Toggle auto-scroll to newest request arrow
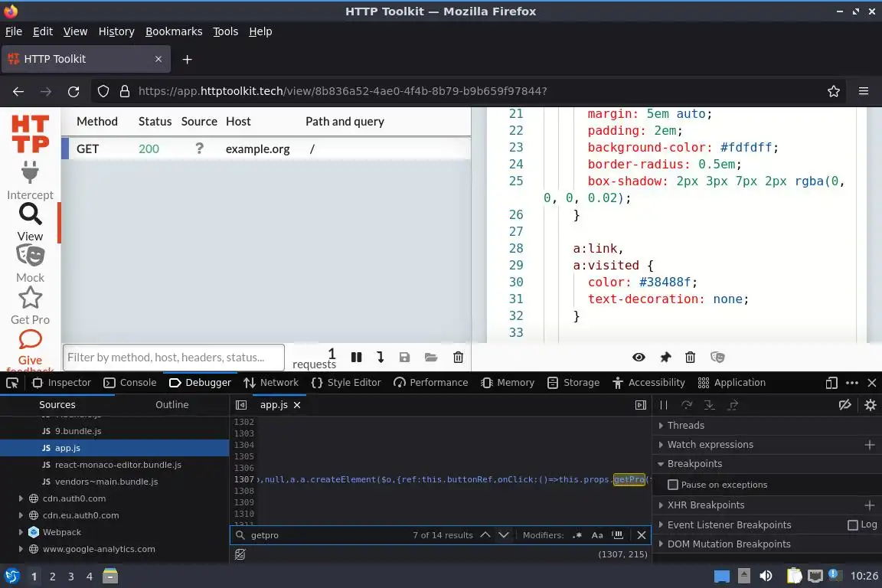Image resolution: width=882 pixels, height=588 pixels. coord(381,358)
